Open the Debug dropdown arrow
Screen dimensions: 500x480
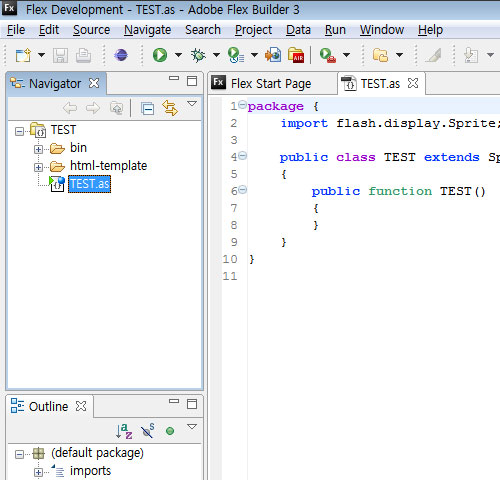click(x=216, y=55)
